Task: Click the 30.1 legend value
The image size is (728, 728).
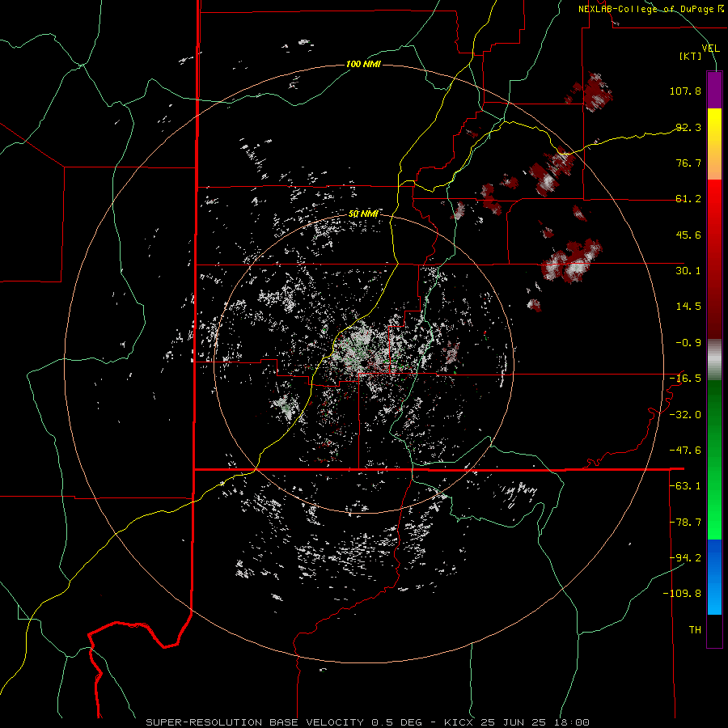Action: [688, 271]
